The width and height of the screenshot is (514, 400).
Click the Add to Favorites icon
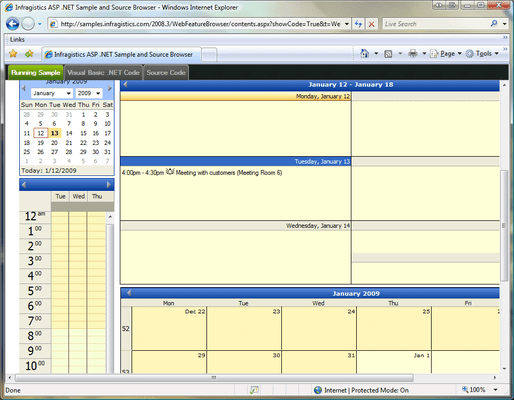point(29,54)
